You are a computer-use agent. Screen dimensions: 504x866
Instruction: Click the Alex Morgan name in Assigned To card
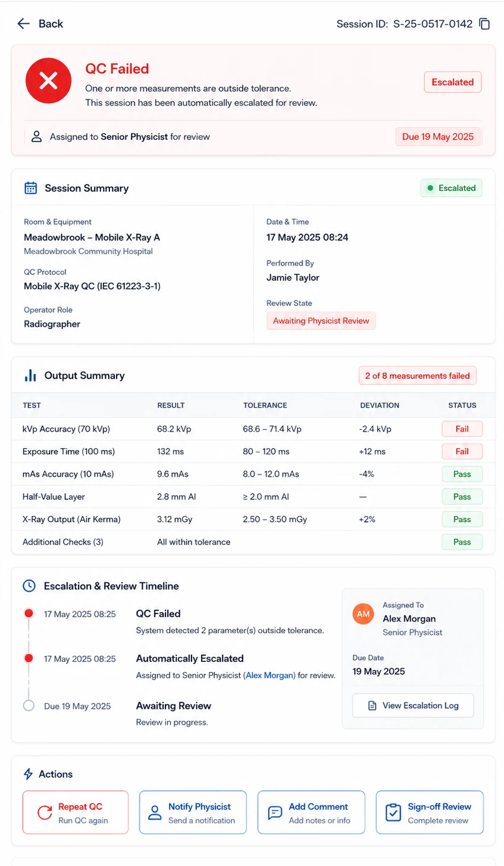[409, 618]
